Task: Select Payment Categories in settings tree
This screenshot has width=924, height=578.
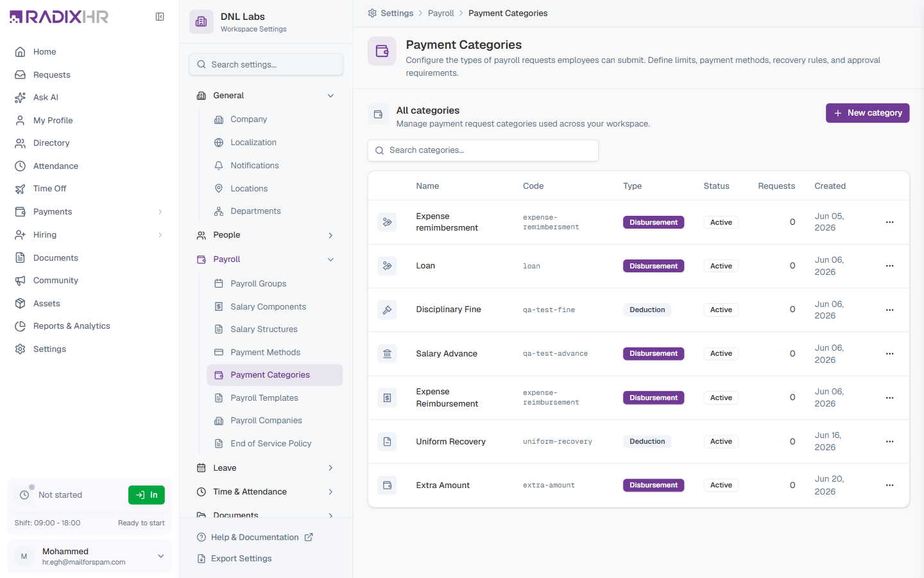Action: pos(275,375)
